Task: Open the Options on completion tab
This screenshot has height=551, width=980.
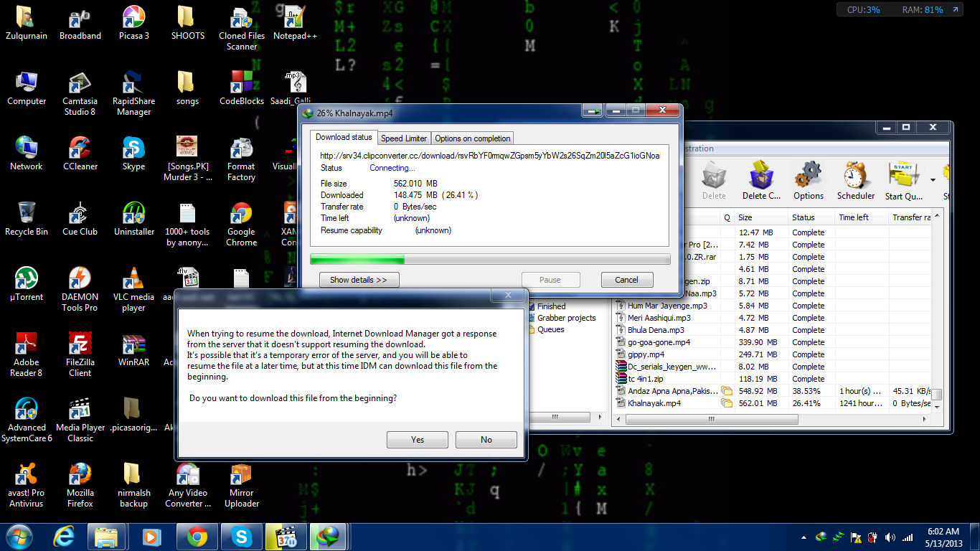Action: [x=473, y=138]
